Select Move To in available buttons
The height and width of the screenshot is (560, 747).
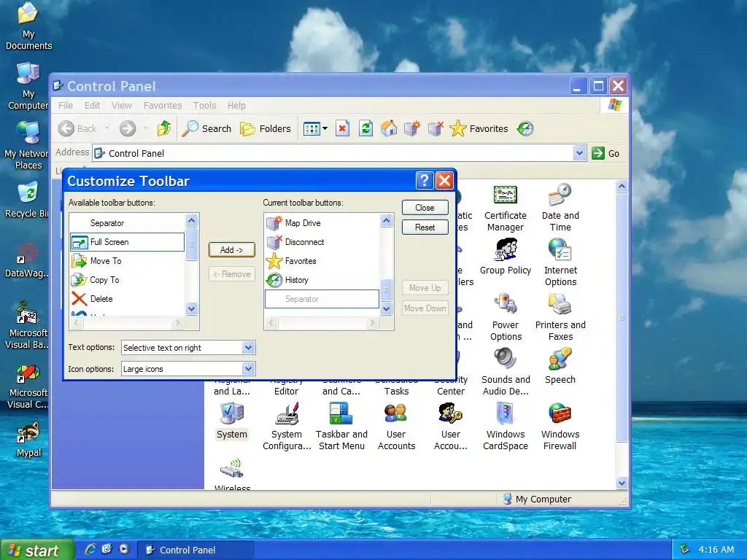[x=127, y=261]
